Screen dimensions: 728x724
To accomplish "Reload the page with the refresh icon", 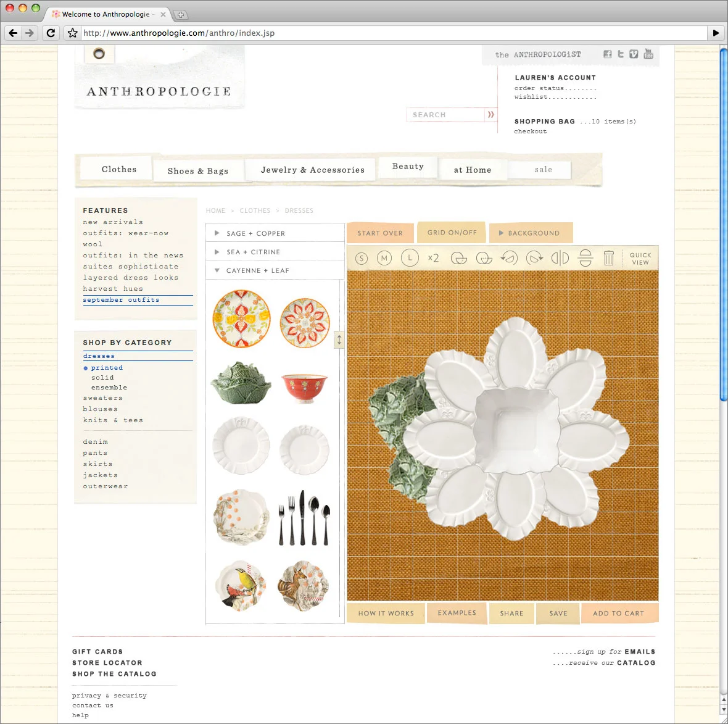I will coord(51,33).
